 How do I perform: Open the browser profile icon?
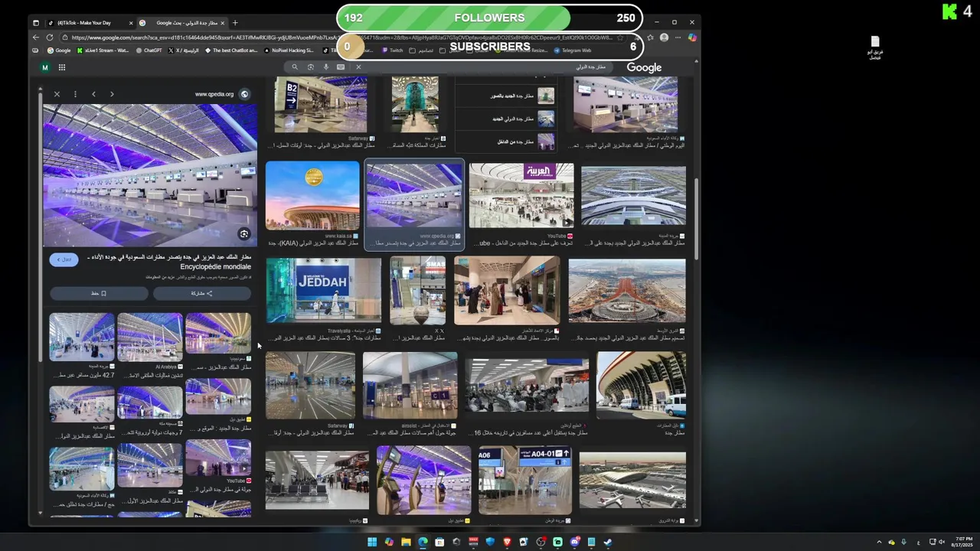click(664, 37)
